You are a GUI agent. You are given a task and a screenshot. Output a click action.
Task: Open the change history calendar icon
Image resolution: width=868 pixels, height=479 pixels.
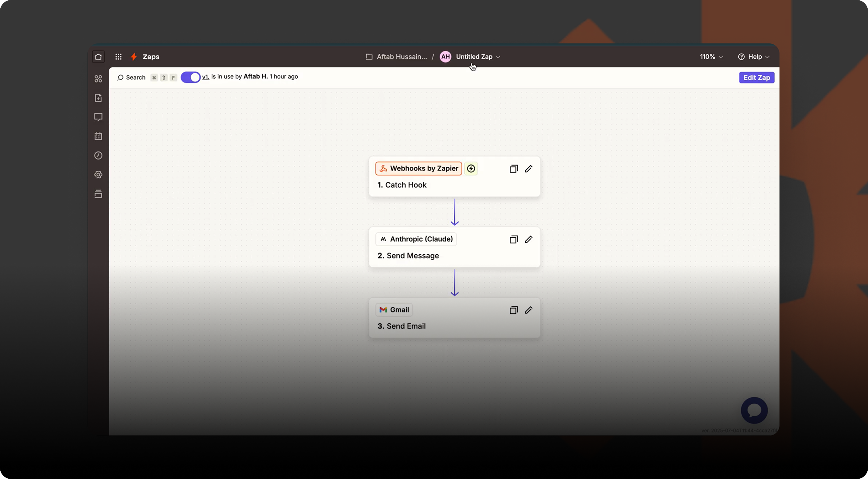98,136
